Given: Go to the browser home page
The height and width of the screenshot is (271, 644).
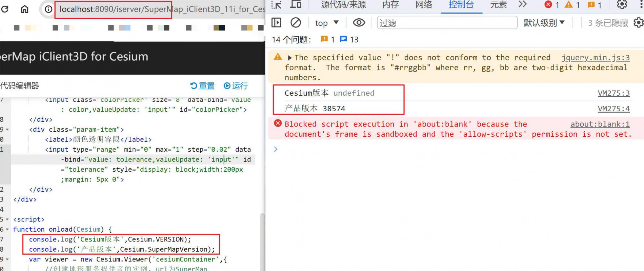Looking at the screenshot, I should 25,9.
